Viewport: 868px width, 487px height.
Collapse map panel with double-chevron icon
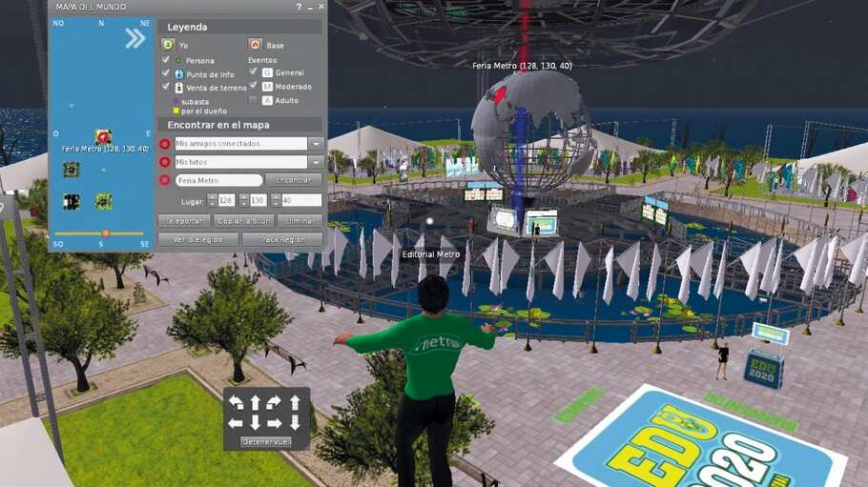coord(135,38)
